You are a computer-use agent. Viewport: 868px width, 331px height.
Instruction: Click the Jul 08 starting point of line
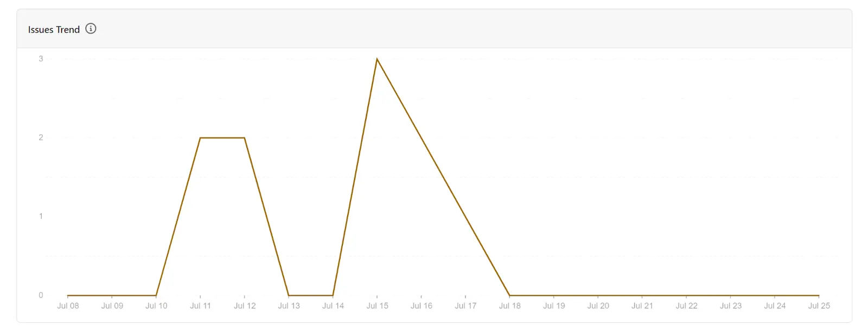pos(68,295)
